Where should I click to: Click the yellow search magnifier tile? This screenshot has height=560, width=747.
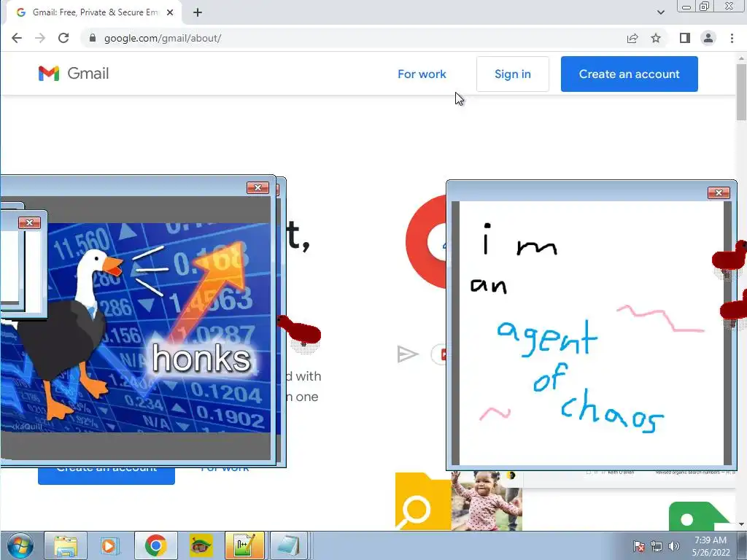click(423, 501)
